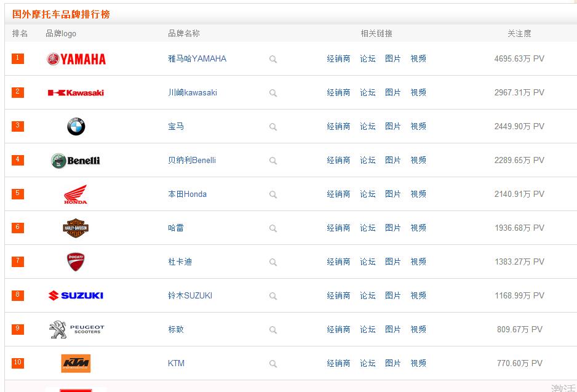Click the search magnifier in the Benelli row
The width and height of the screenshot is (577, 392).
pyautogui.click(x=273, y=161)
